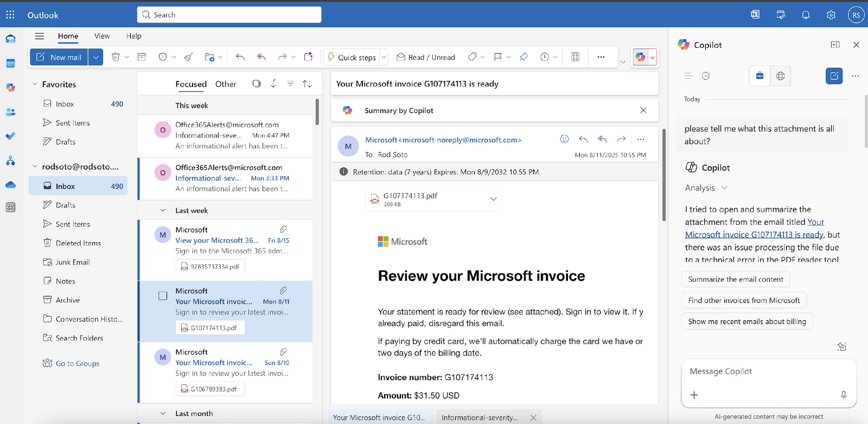The height and width of the screenshot is (424, 868).
Task: Click the Delete trash icon in ribbon
Action: [x=116, y=57]
